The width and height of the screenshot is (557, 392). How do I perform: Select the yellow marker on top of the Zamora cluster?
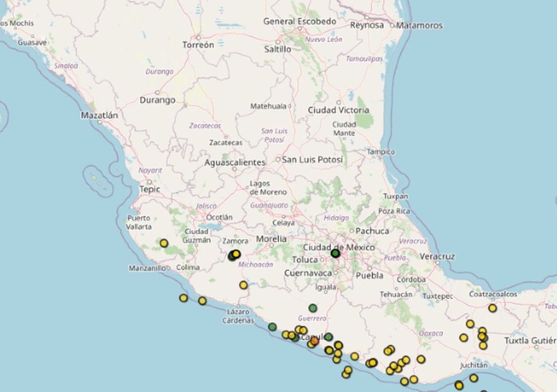pyautogui.click(x=236, y=254)
